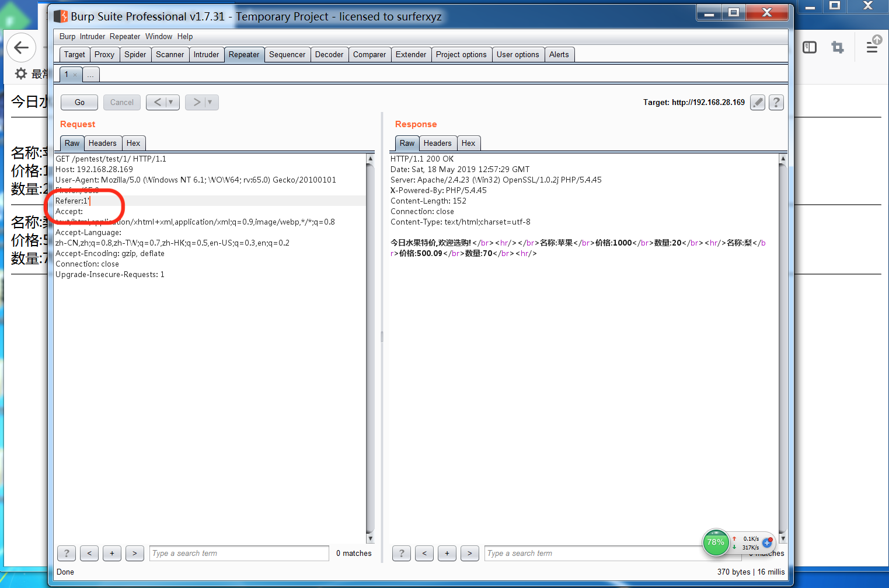This screenshot has height=588, width=889.
Task: Click the response pane scrollbar up arrow
Action: (783, 159)
